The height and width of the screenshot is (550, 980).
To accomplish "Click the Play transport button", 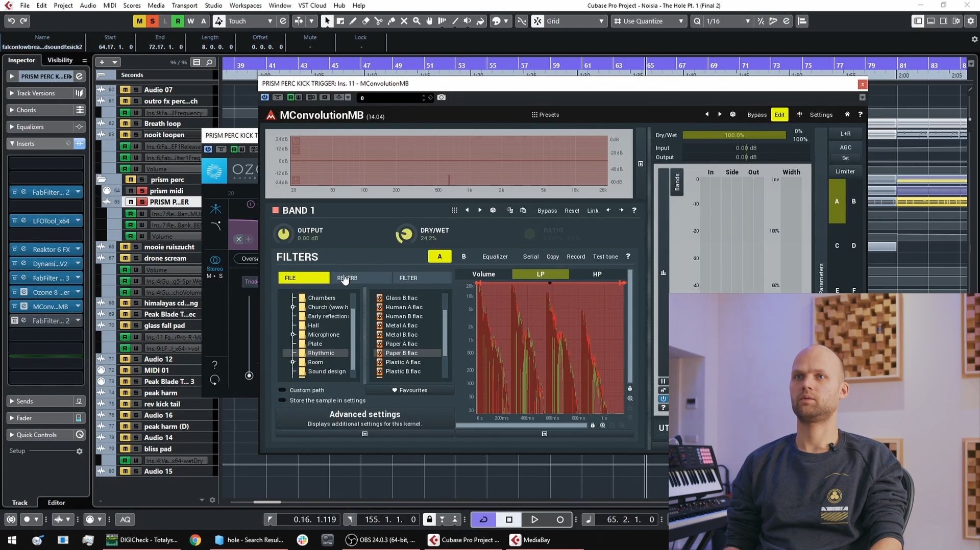I will tap(534, 519).
